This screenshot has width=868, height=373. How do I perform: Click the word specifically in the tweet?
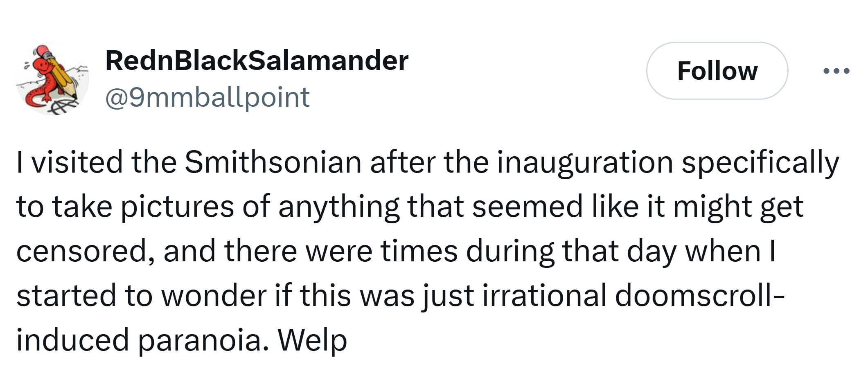click(x=760, y=163)
